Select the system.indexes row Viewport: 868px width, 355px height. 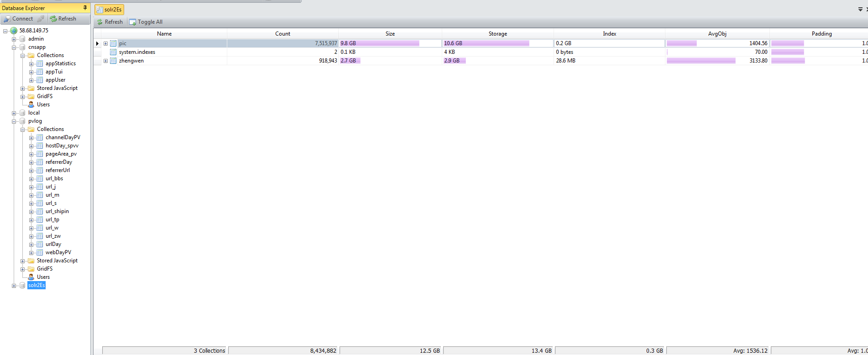tap(137, 52)
